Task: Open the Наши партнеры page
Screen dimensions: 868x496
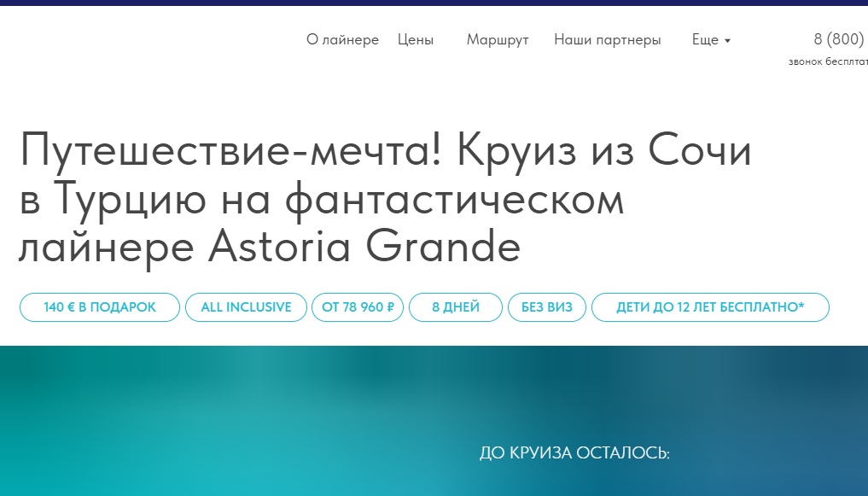Action: [x=607, y=40]
